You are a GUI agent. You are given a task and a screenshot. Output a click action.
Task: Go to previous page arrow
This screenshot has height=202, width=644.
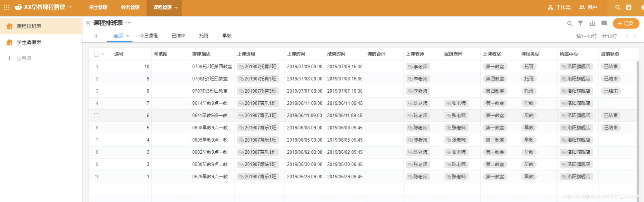point(627,36)
